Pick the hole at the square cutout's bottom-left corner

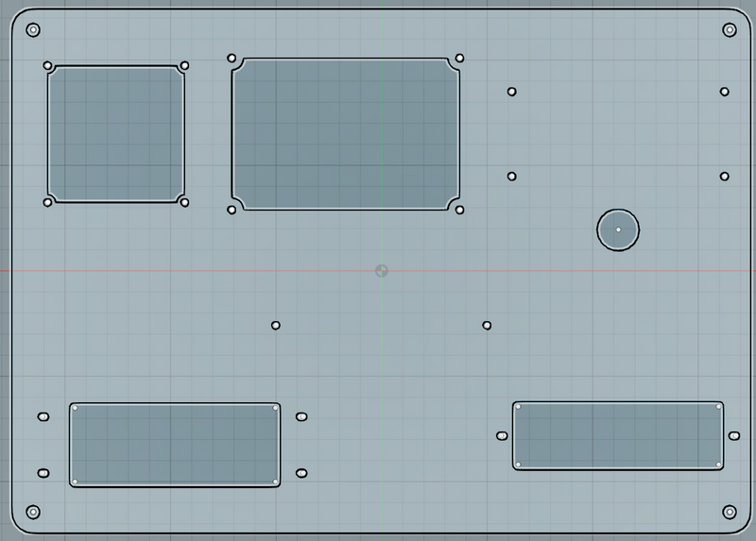coord(48,202)
